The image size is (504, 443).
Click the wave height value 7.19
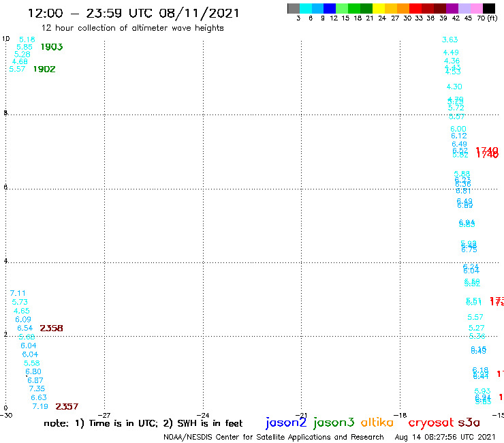point(40,407)
